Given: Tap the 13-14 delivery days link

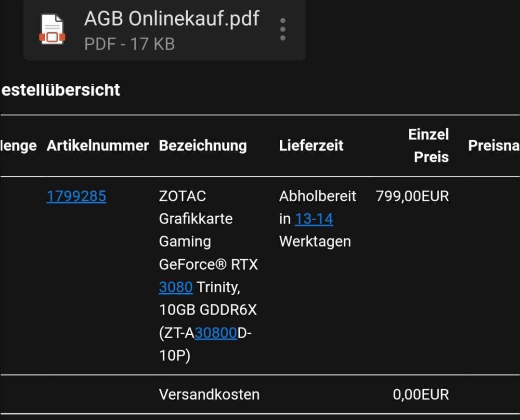Looking at the screenshot, I should click(x=314, y=219).
